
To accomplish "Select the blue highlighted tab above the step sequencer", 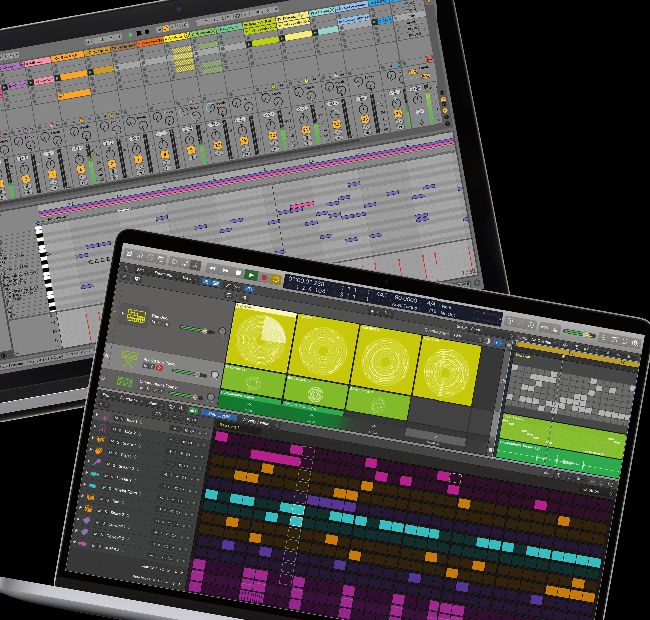I will [x=219, y=416].
